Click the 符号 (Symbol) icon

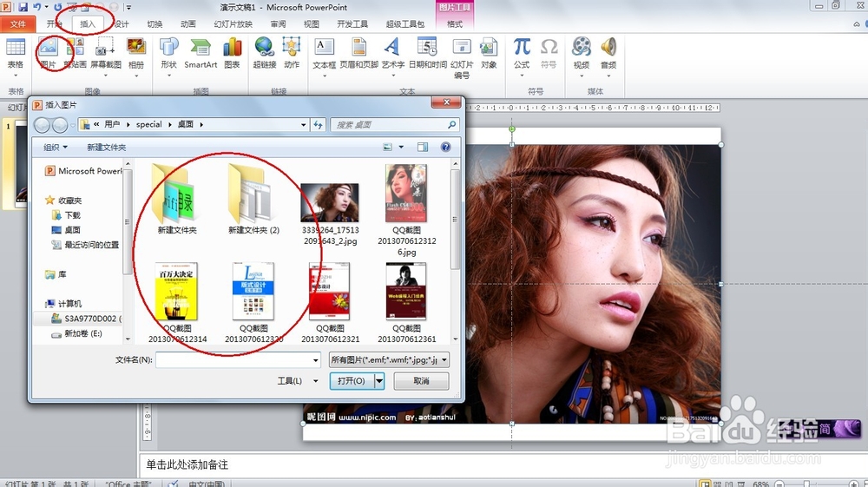point(549,54)
